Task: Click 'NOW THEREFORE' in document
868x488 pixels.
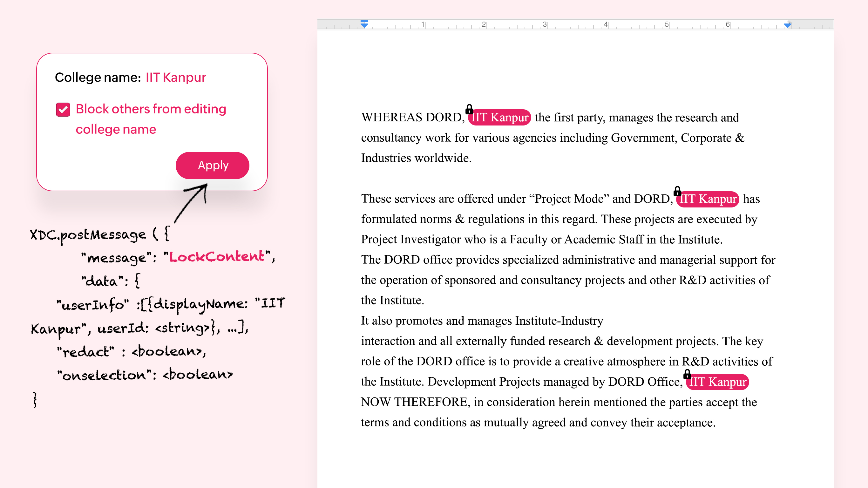Action: point(414,402)
